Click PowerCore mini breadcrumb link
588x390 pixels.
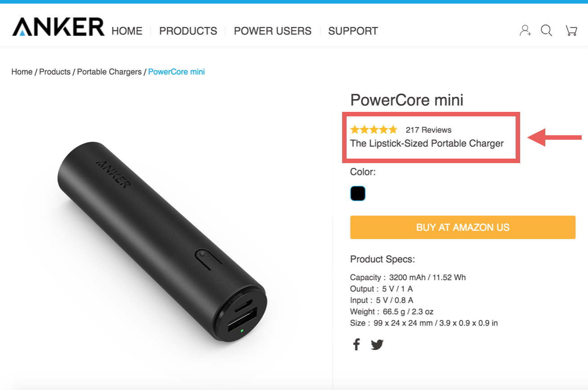(x=176, y=72)
